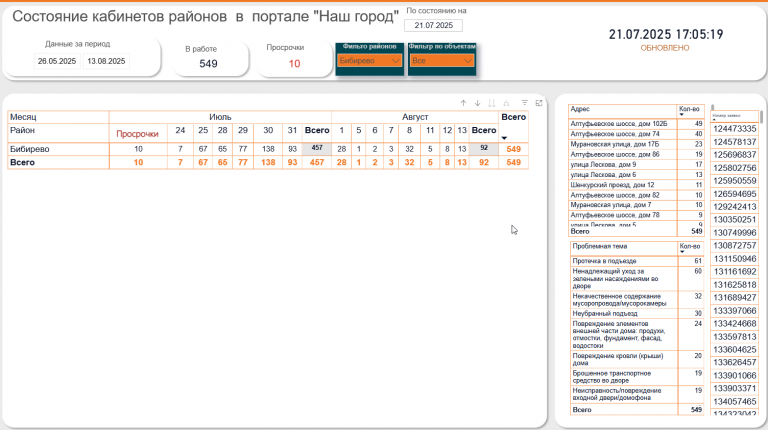This screenshot has height=430, width=768.
Task: Click sort arrow under problem theme Кол-во
Action: pos(682,252)
